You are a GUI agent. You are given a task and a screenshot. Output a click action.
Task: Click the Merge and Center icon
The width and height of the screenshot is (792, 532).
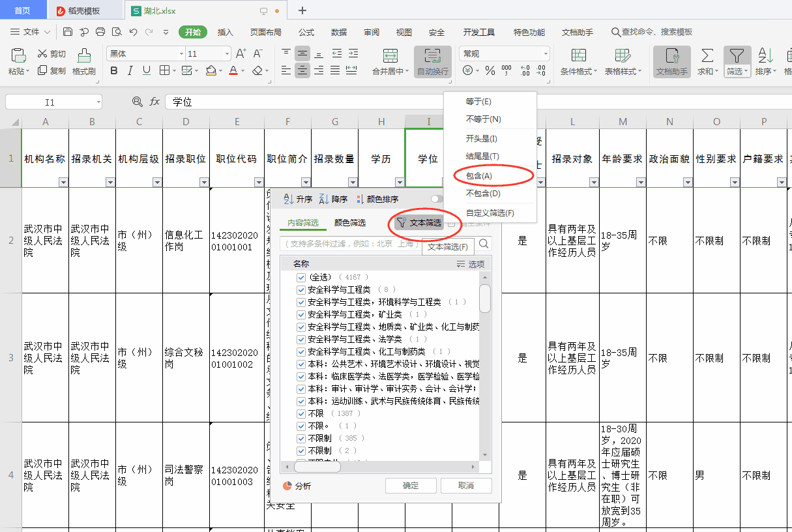390,55
